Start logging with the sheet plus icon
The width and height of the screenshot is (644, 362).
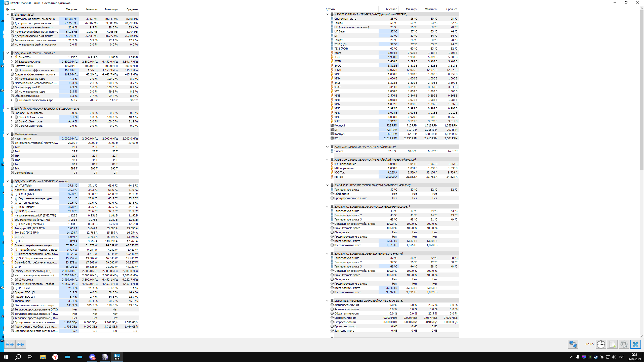pyautogui.click(x=612, y=344)
